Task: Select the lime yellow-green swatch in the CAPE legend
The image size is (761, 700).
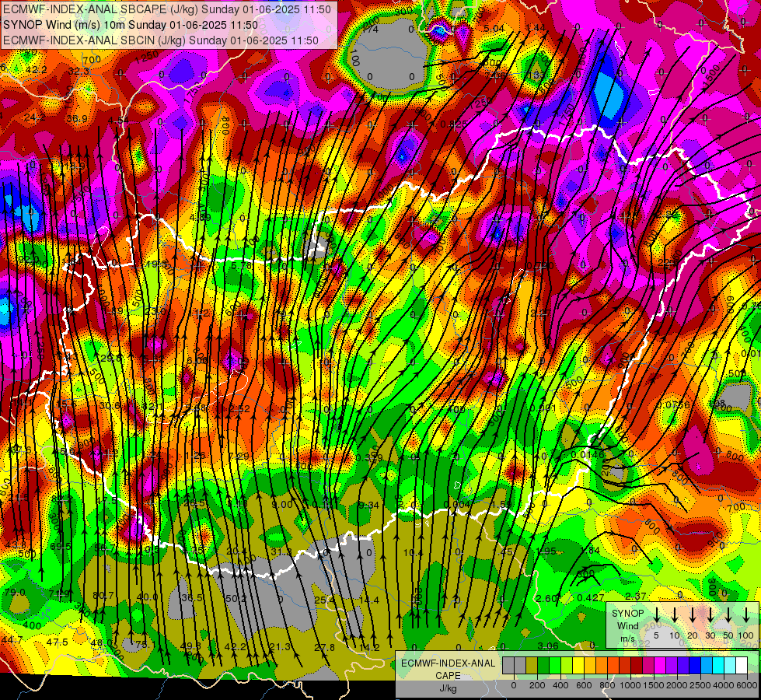Action: pyautogui.click(x=567, y=665)
